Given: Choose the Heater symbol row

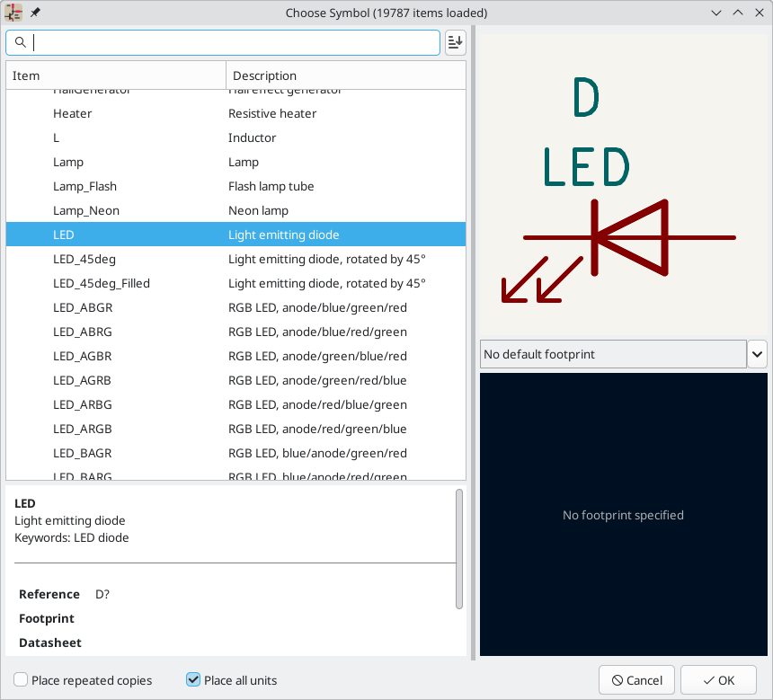Looking at the screenshot, I should click(73, 113).
